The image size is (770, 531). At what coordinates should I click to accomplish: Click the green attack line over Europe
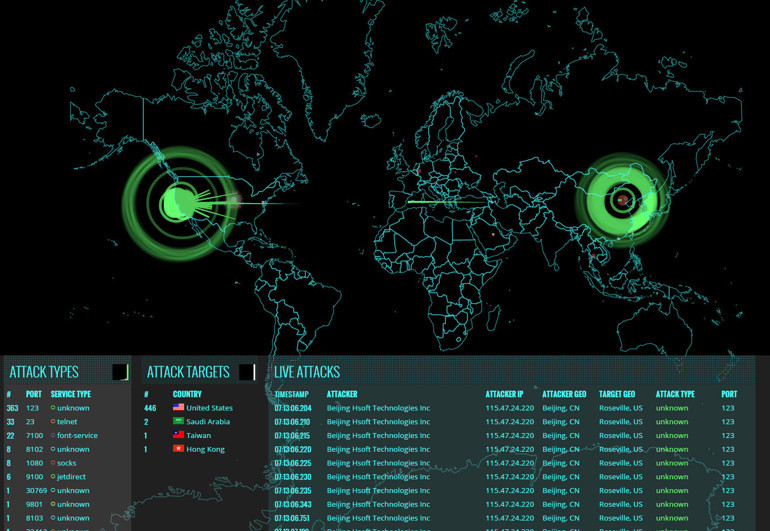click(x=440, y=202)
